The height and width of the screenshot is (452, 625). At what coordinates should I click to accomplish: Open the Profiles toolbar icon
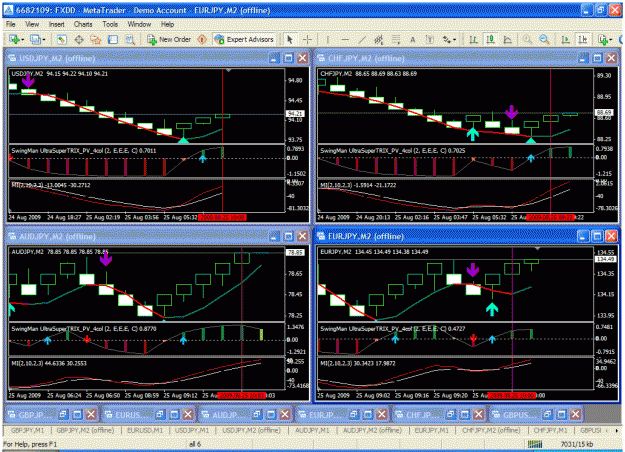(35, 39)
